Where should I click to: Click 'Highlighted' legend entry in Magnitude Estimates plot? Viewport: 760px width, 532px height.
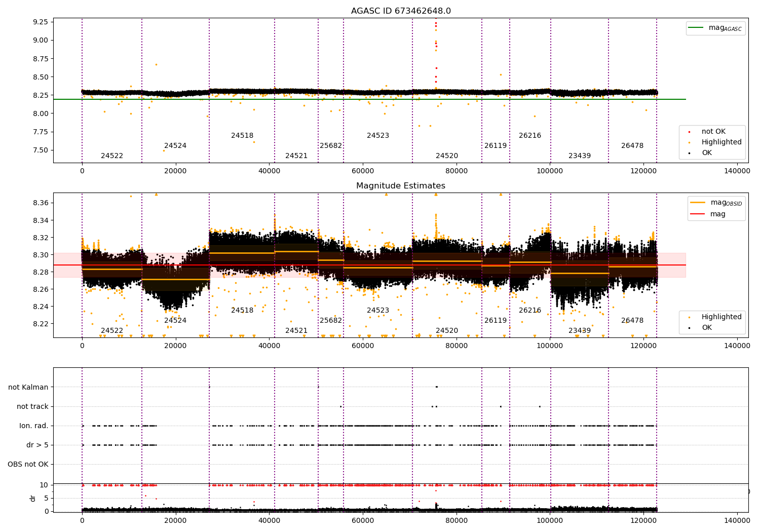[x=715, y=317]
